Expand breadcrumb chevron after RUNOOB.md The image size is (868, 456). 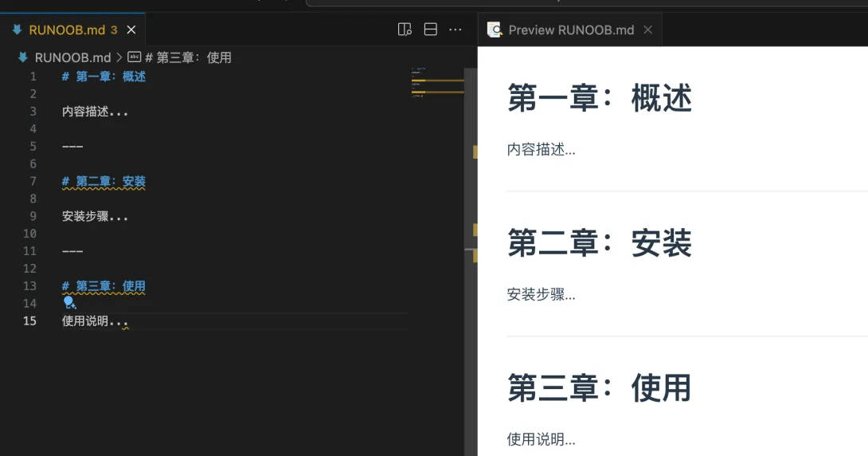119,57
